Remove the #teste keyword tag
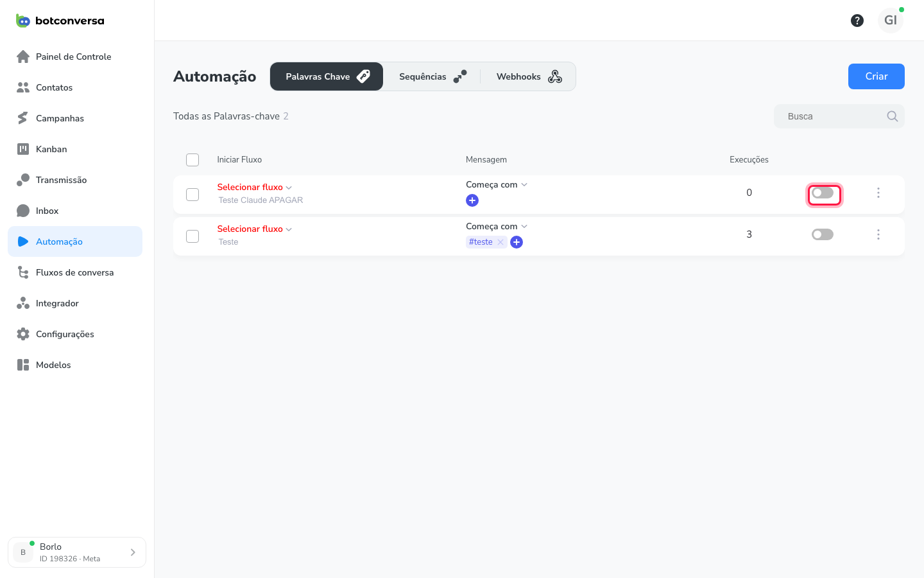 tap(501, 242)
